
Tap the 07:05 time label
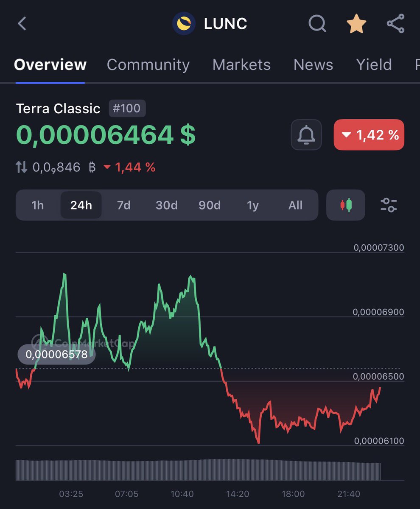[126, 494]
